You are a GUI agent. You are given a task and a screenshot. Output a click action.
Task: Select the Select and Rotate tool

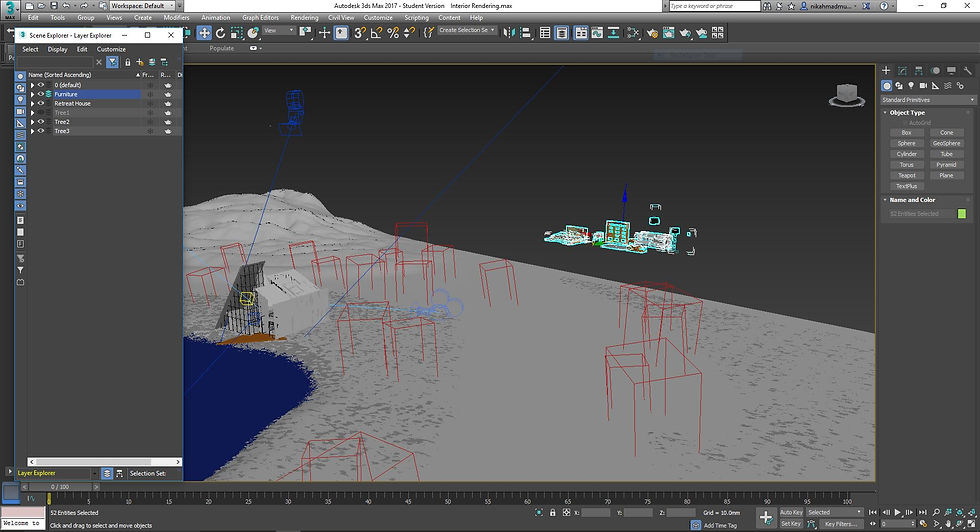(x=221, y=33)
